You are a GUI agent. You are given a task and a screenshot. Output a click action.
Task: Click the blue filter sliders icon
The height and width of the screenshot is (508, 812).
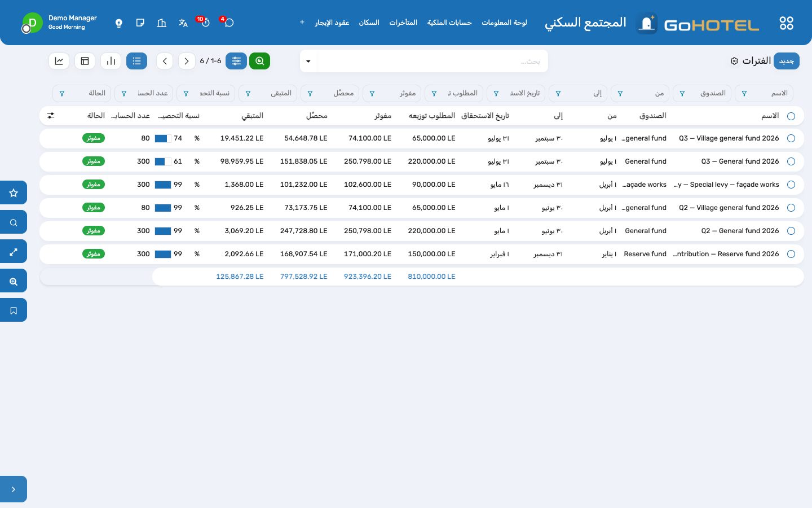coord(236,61)
